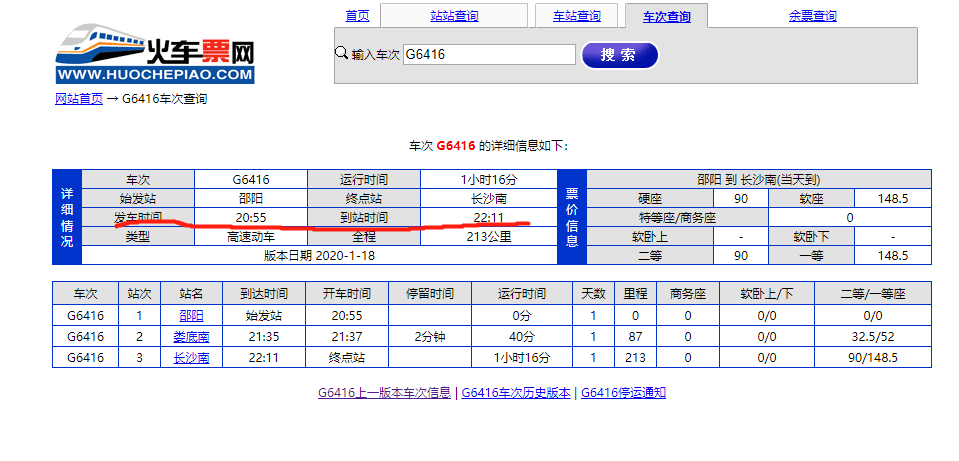Click the 一等 label cell
The width and height of the screenshot is (959, 461).
tap(810, 256)
